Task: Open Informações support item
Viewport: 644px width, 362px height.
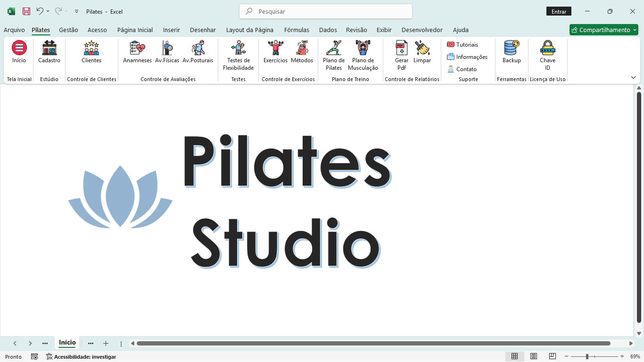Action: [467, 57]
